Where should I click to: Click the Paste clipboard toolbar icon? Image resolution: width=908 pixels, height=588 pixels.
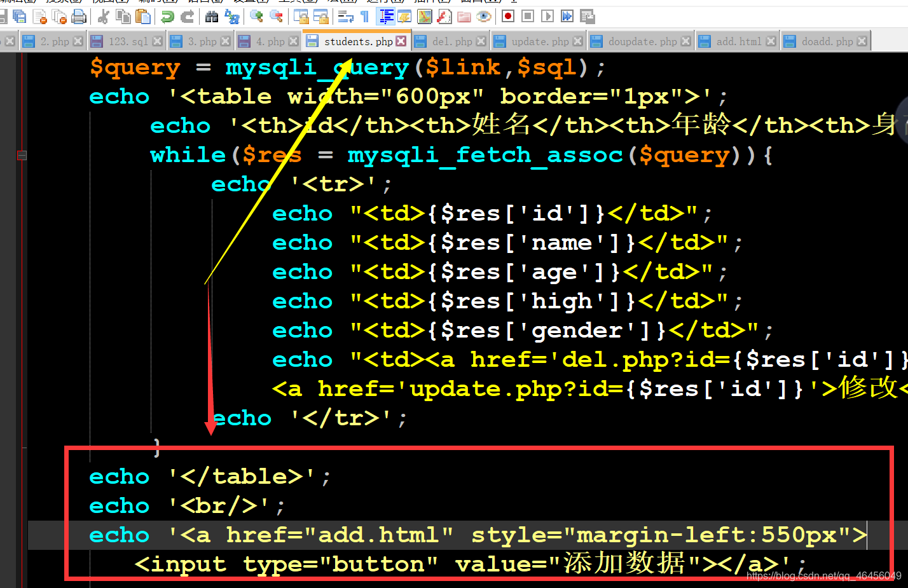pos(144,17)
